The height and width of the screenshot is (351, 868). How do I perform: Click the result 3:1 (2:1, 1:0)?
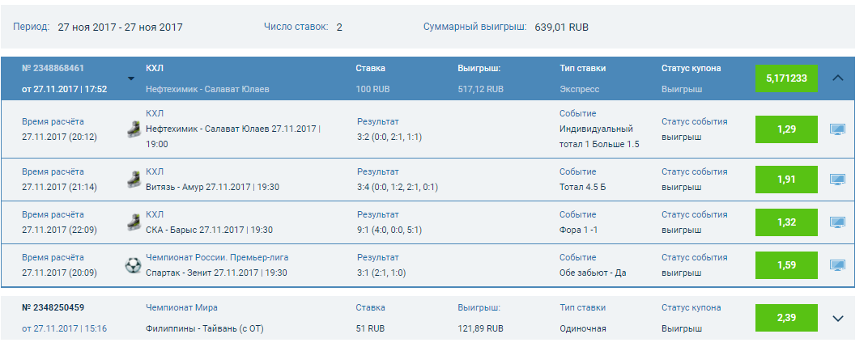(381, 273)
